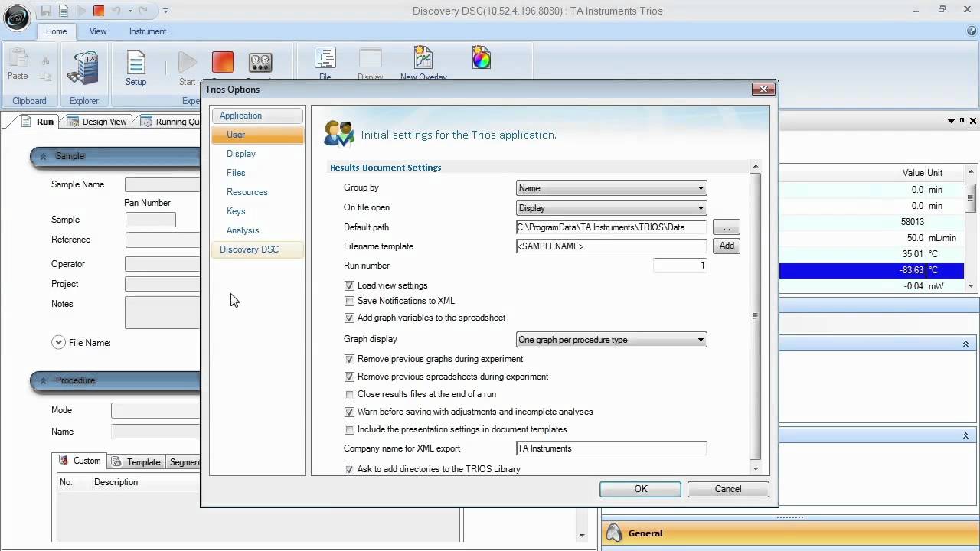
Task: Check Close results files at end of run
Action: [x=350, y=395]
